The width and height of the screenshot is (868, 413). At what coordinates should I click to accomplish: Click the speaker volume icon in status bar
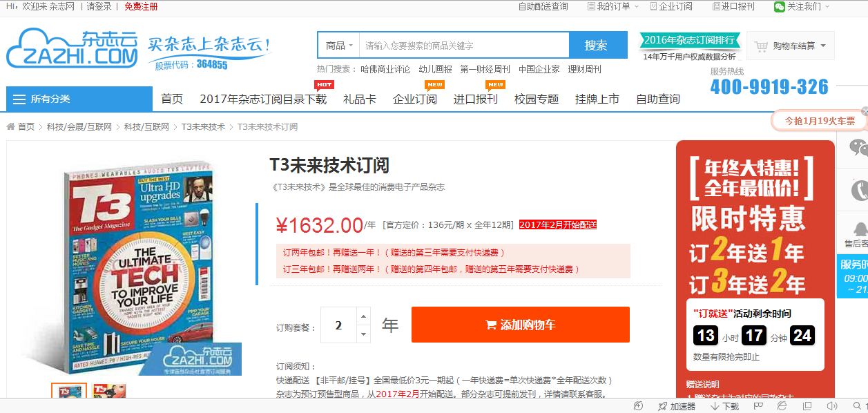832,406
